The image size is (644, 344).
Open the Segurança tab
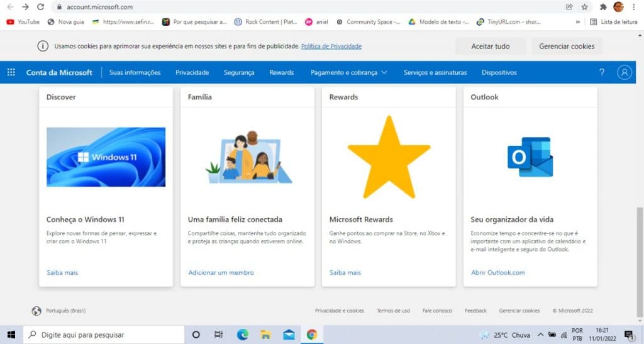pyautogui.click(x=239, y=72)
